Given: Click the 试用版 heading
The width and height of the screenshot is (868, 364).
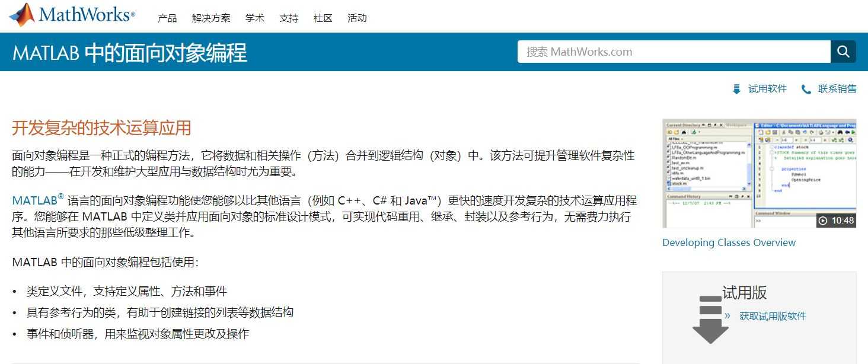Looking at the screenshot, I should coord(744,292).
